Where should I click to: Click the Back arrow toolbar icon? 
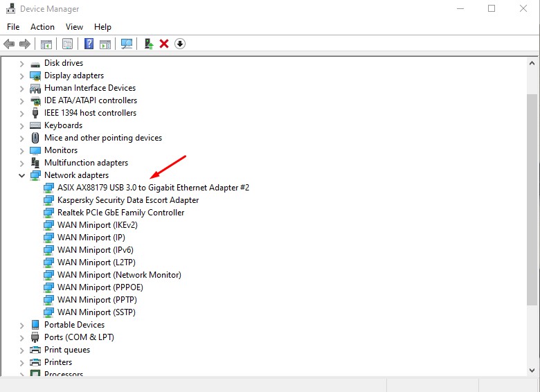9,44
